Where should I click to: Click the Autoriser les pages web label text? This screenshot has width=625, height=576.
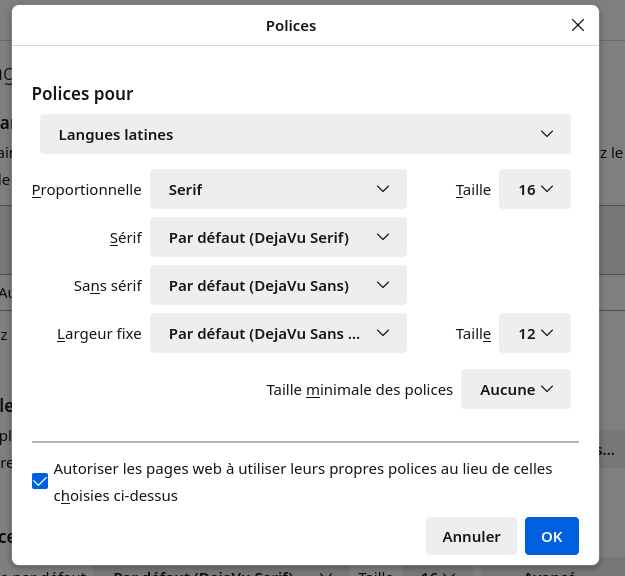303,482
